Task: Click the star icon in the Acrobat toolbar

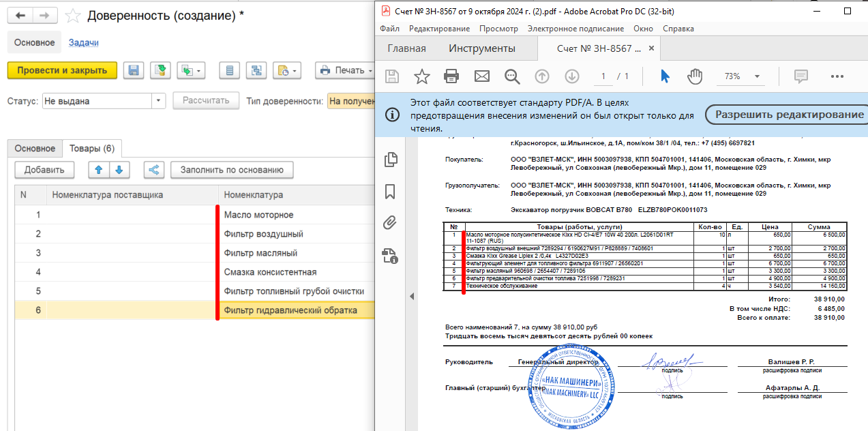Action: [422, 76]
